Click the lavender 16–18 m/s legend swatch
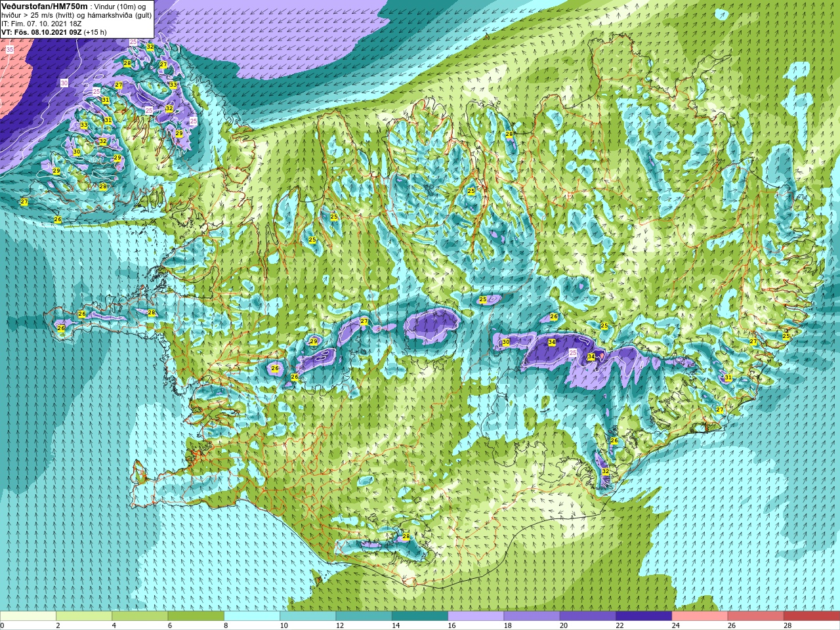840x630 pixels. point(476,616)
